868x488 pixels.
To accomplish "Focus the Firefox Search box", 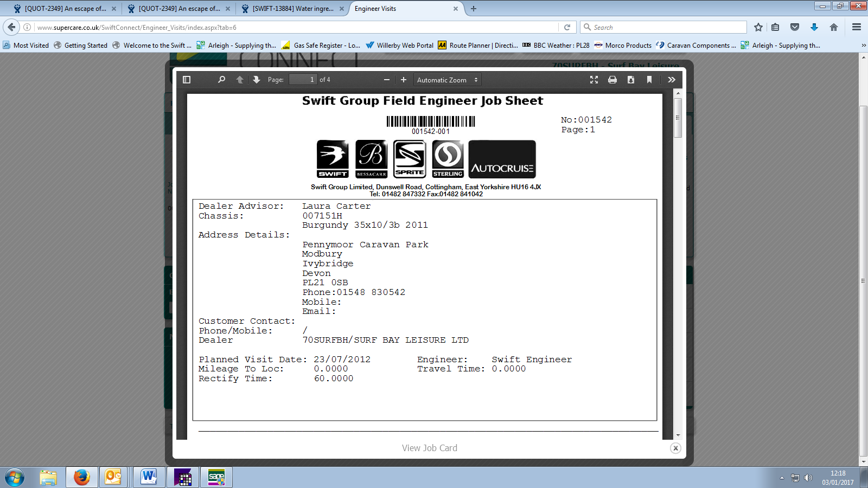I will click(x=663, y=27).
